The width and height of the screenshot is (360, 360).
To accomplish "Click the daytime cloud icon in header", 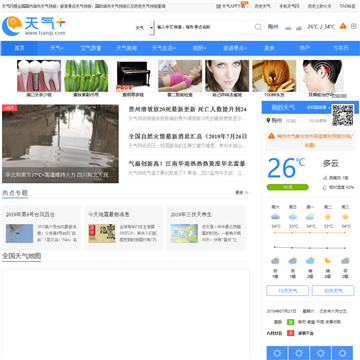I will point(288,28).
